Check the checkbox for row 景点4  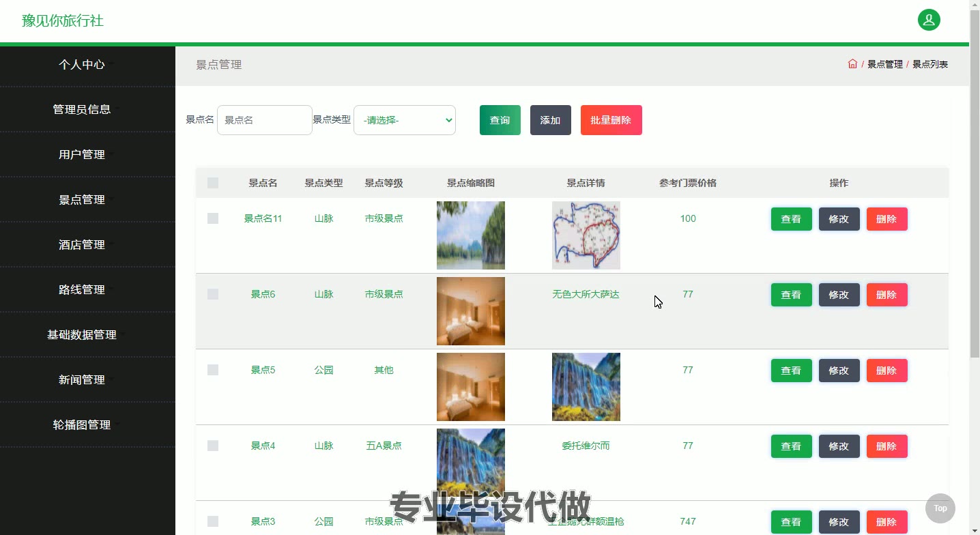213,446
